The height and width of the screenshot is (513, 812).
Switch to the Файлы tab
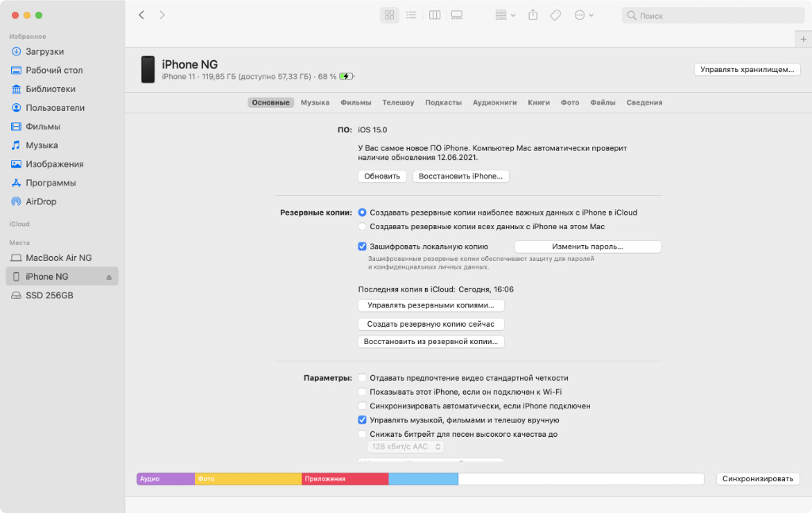(x=603, y=102)
